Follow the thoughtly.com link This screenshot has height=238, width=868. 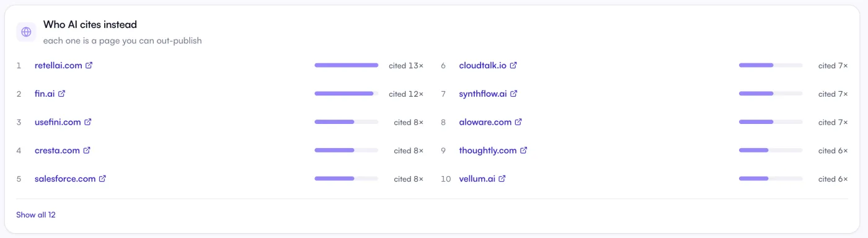tap(488, 150)
